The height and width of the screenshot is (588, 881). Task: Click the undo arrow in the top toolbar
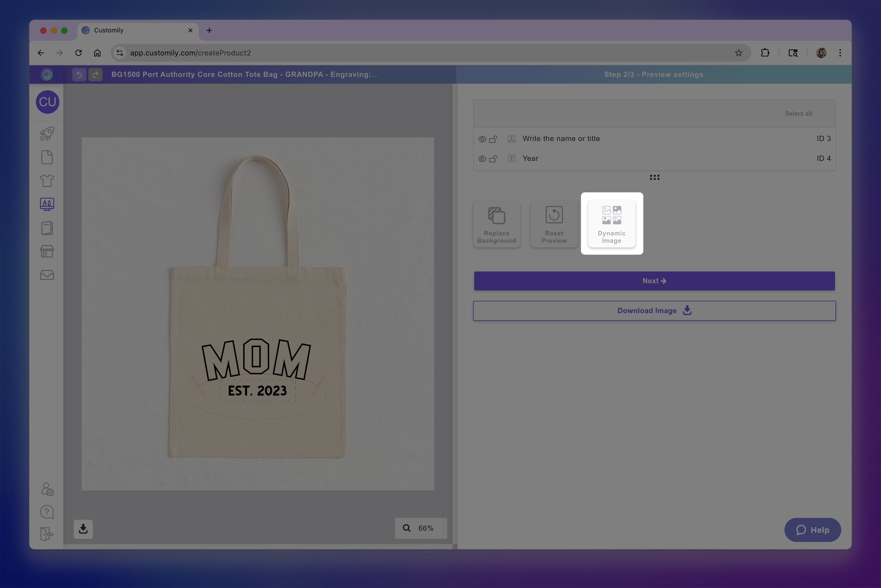[79, 74]
